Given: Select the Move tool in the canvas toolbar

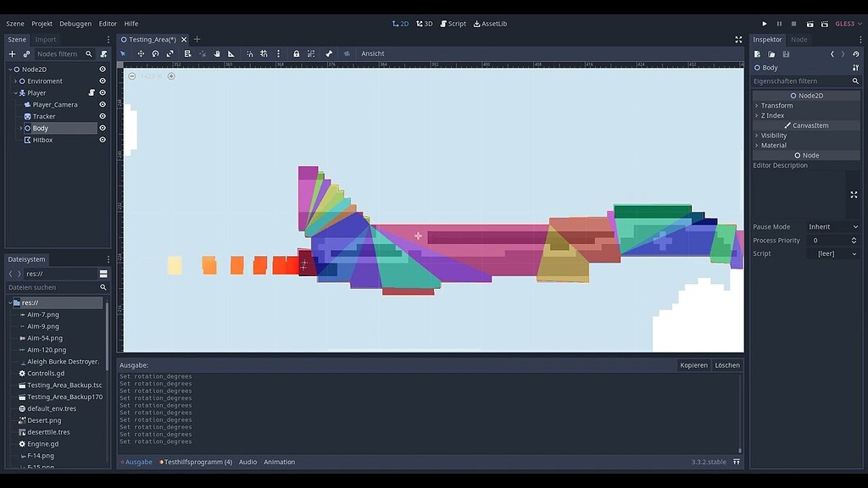Looking at the screenshot, I should (141, 53).
